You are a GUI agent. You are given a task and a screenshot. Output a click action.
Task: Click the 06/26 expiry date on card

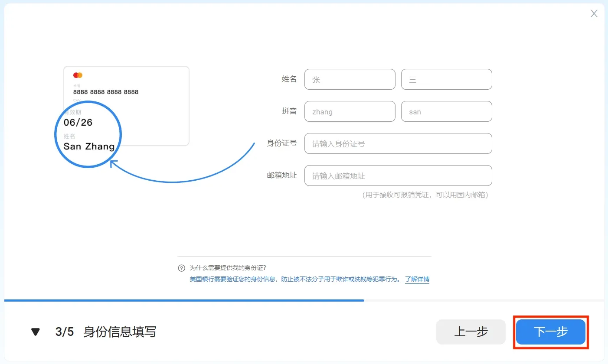[78, 122]
